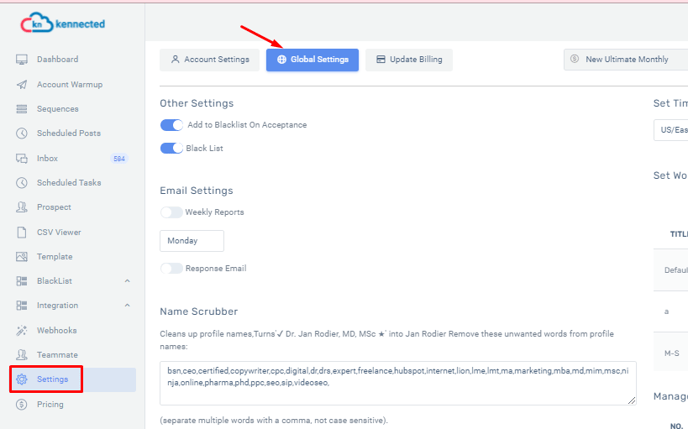The height and width of the screenshot is (429, 688).
Task: Click the Inbox chat icon
Action: pyautogui.click(x=22, y=158)
